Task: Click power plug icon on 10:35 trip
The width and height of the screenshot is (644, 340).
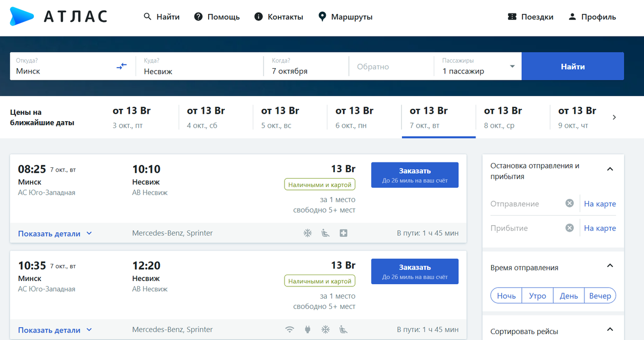Action: pos(308,329)
